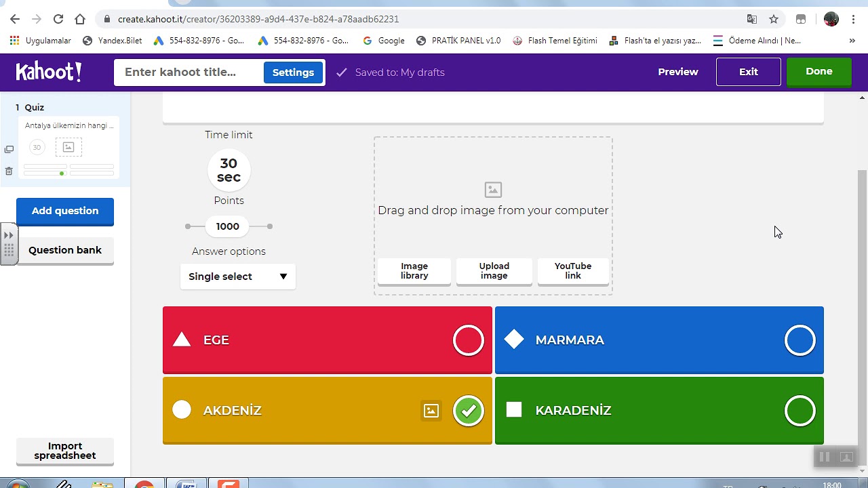Edit the KARADENİZ answer text

point(574,411)
